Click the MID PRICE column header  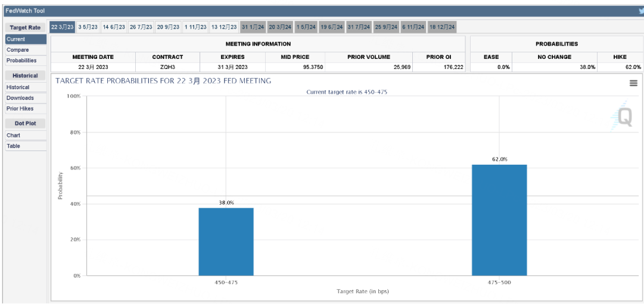click(295, 57)
